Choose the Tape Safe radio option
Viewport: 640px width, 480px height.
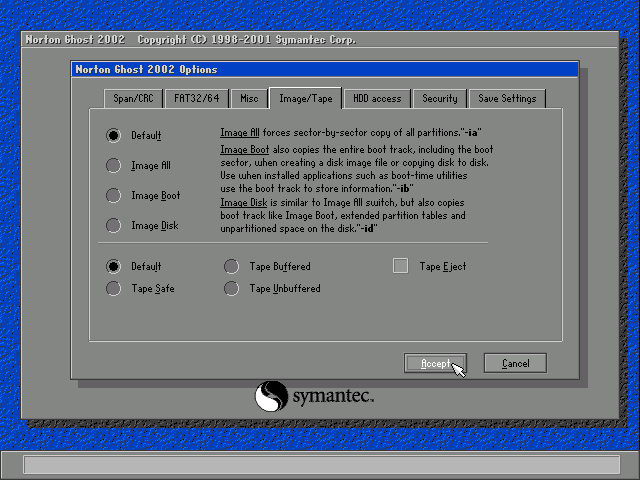(113, 288)
